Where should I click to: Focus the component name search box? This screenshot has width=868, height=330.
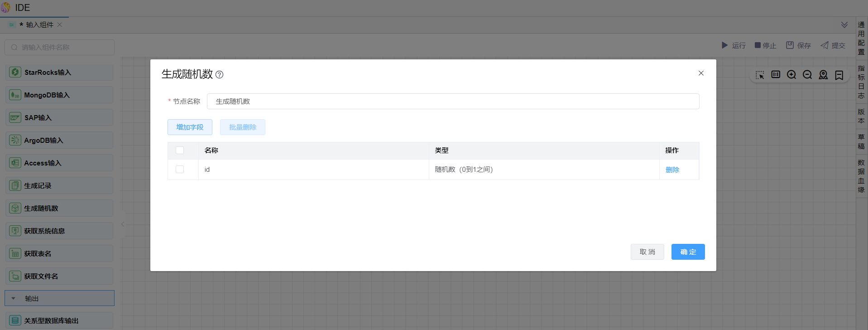pyautogui.click(x=59, y=47)
